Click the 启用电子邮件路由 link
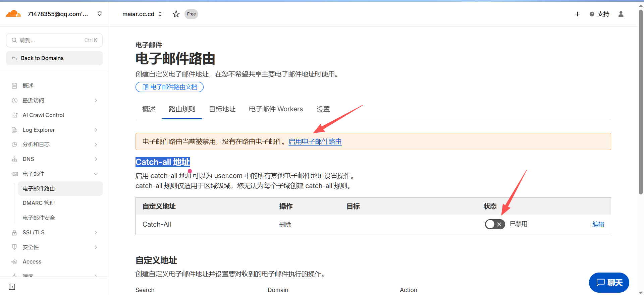Viewport: 644px width, 295px height. pos(315,141)
